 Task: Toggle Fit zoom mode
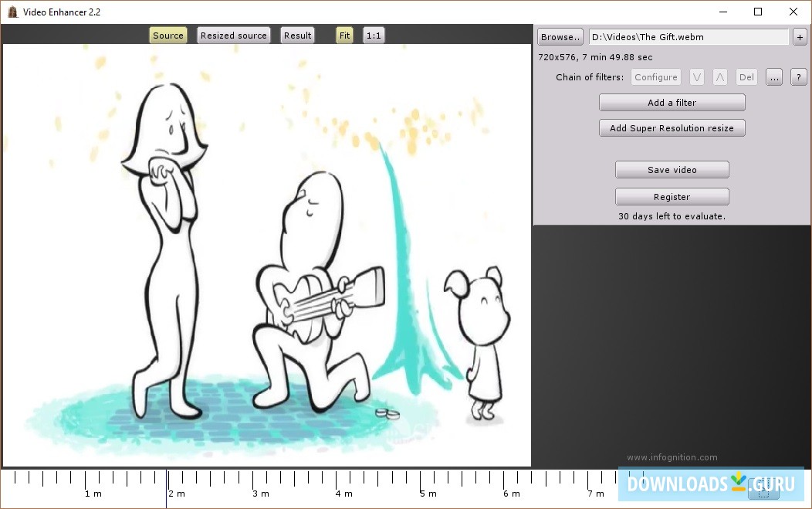click(344, 36)
